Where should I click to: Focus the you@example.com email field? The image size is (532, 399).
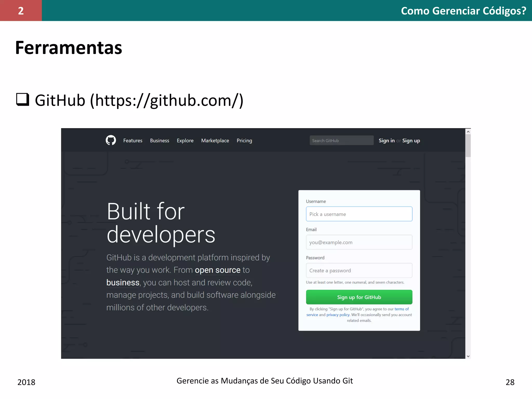359,242
